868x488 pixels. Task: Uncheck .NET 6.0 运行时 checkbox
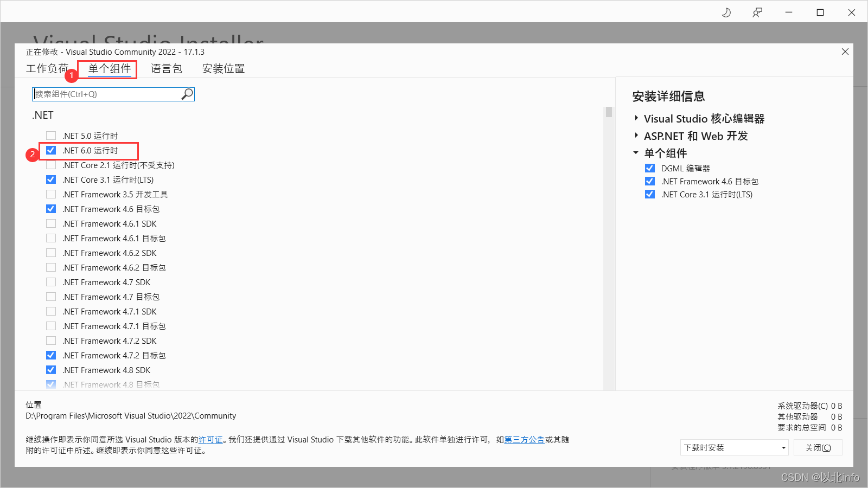click(x=51, y=150)
